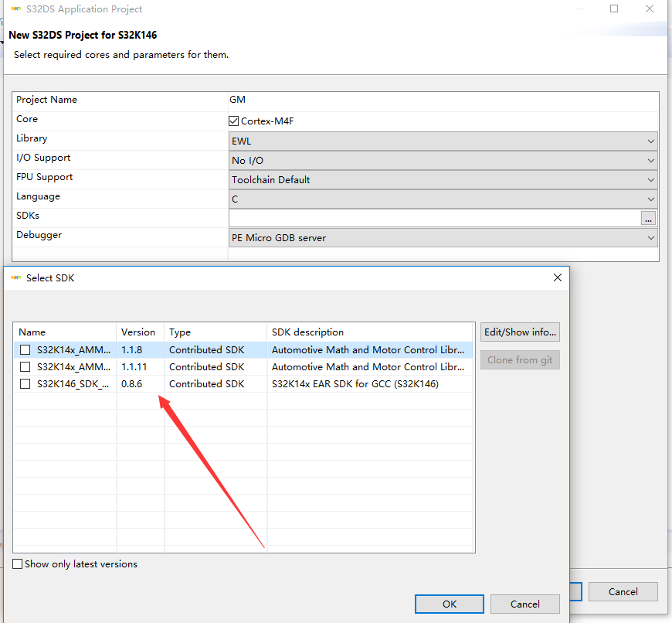Open the I/O Support dropdown
This screenshot has width=672, height=623.
(443, 160)
